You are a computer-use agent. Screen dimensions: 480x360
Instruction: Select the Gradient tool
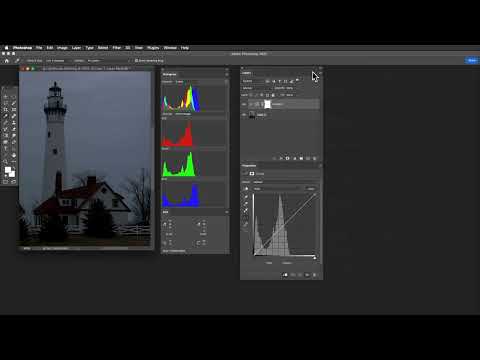coord(6,135)
